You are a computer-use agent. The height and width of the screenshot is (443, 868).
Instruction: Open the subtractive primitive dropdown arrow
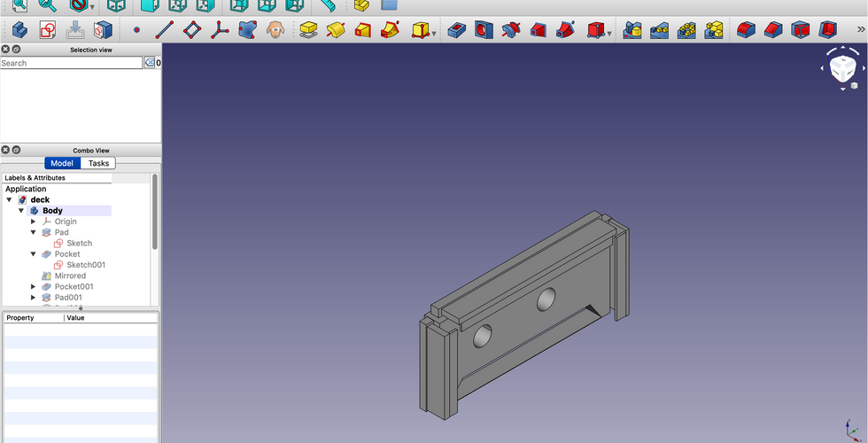pyautogui.click(x=609, y=34)
